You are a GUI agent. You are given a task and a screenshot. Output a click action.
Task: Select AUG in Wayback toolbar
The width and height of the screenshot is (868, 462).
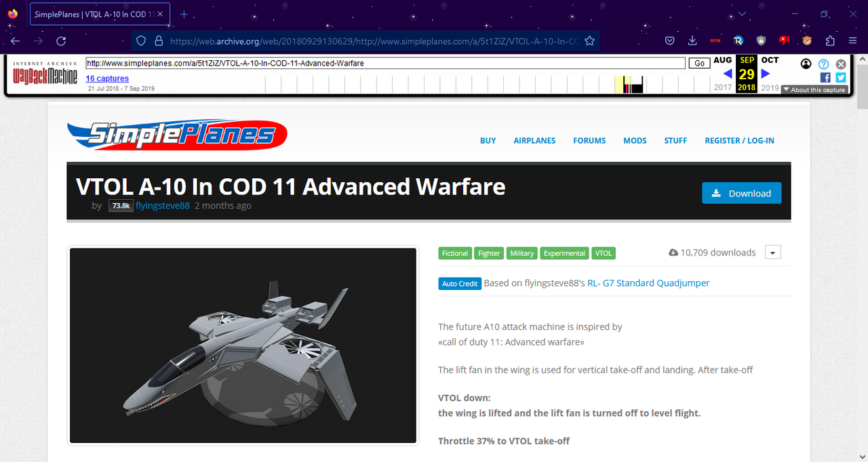tap(723, 60)
